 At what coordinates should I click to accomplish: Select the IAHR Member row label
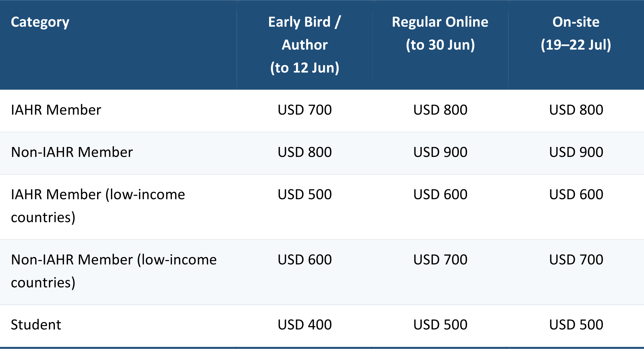(56, 110)
